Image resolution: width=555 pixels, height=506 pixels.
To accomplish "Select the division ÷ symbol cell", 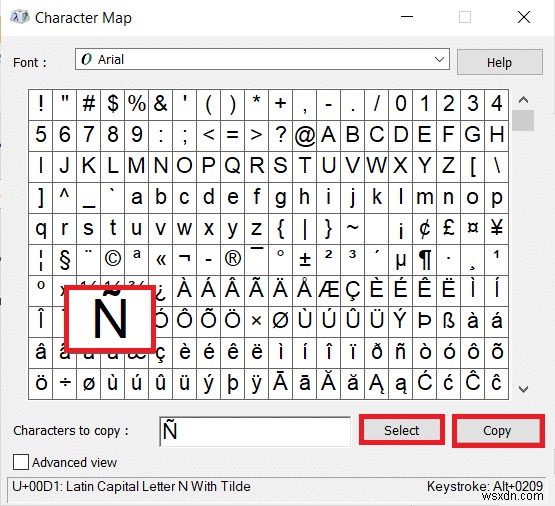I will pyautogui.click(x=64, y=384).
